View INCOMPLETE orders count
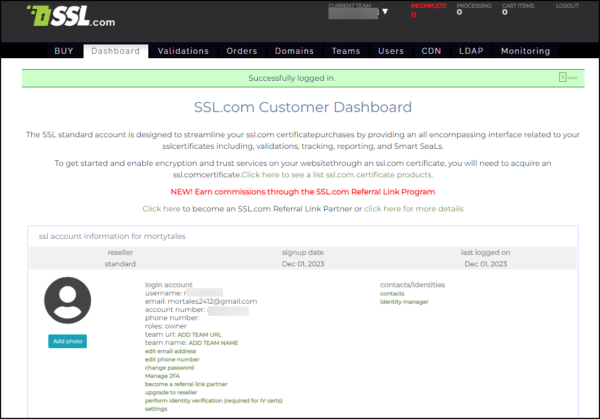 [x=428, y=10]
